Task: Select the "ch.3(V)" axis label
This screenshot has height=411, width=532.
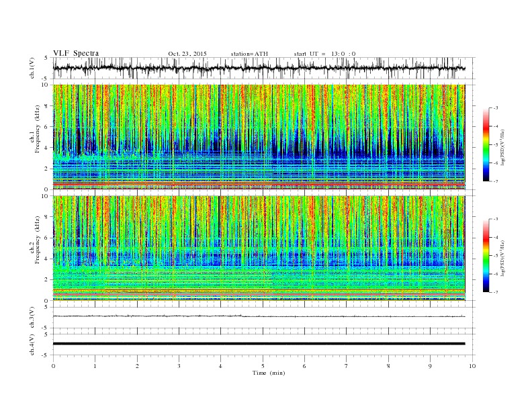Action: (32, 318)
